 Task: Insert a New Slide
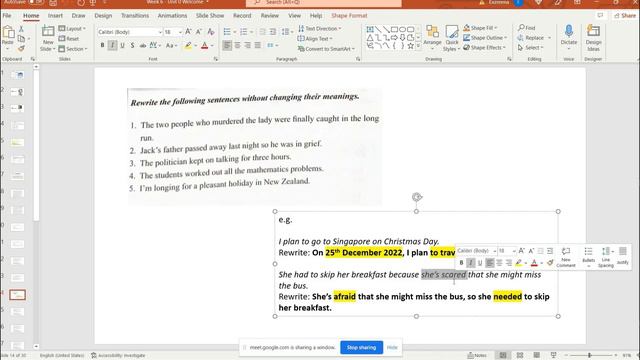pos(48,38)
